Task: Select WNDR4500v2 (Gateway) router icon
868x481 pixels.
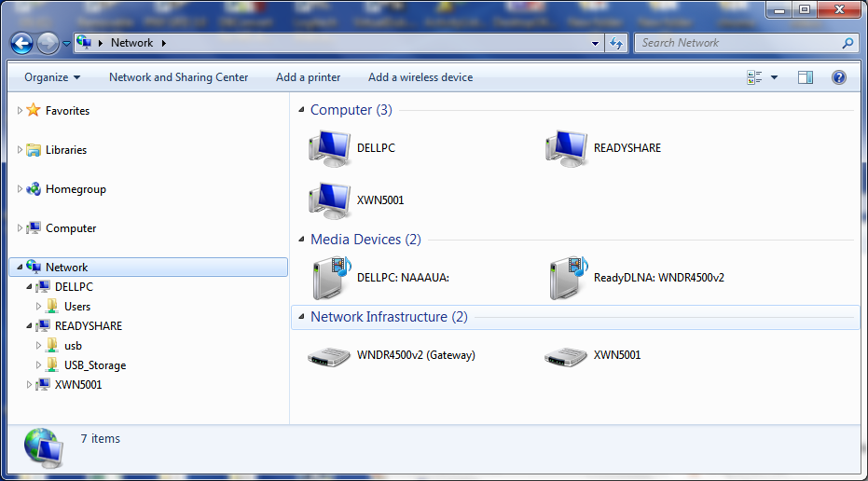Action: coord(329,356)
